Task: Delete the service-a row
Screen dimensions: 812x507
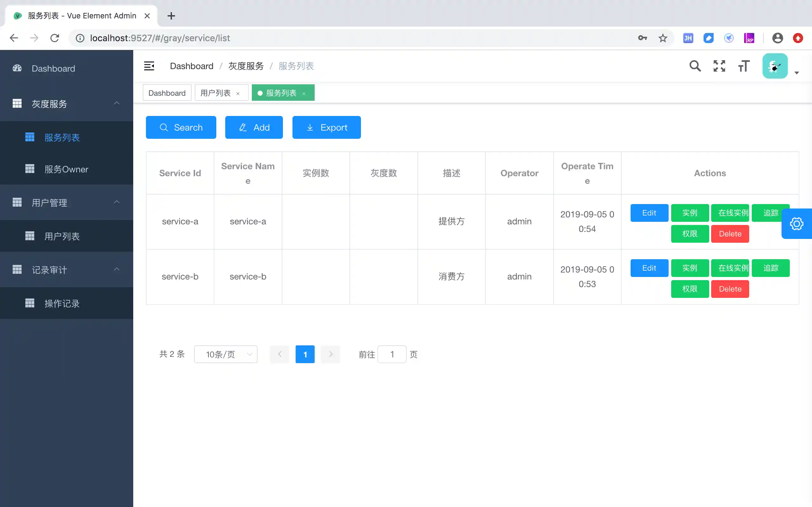Action: click(x=730, y=234)
